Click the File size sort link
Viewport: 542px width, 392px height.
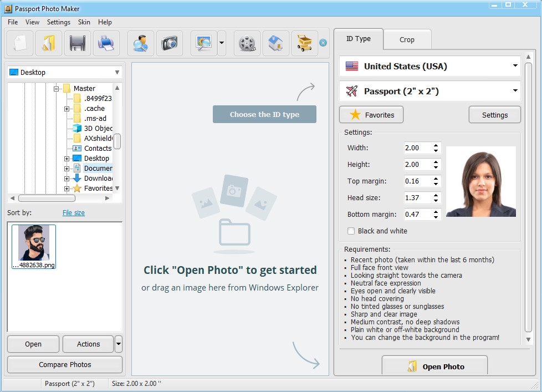point(74,213)
